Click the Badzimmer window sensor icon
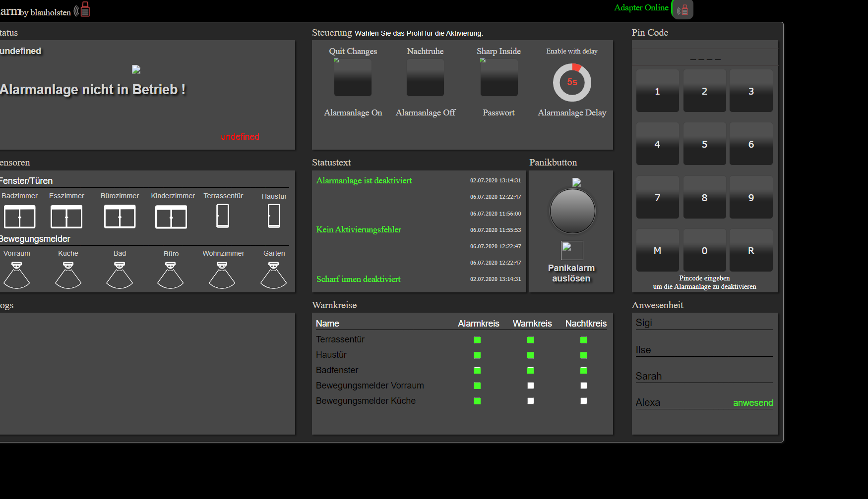Image resolution: width=868 pixels, height=499 pixels. coord(19,217)
